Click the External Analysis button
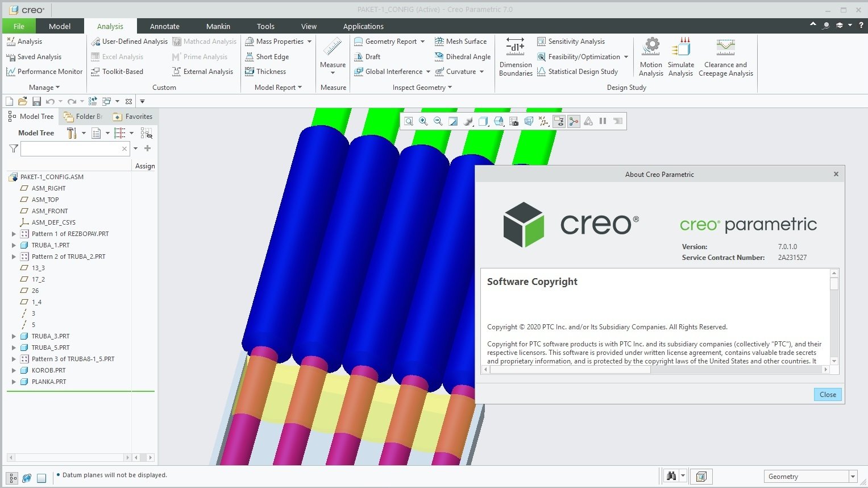This screenshot has width=868, height=488. click(202, 72)
